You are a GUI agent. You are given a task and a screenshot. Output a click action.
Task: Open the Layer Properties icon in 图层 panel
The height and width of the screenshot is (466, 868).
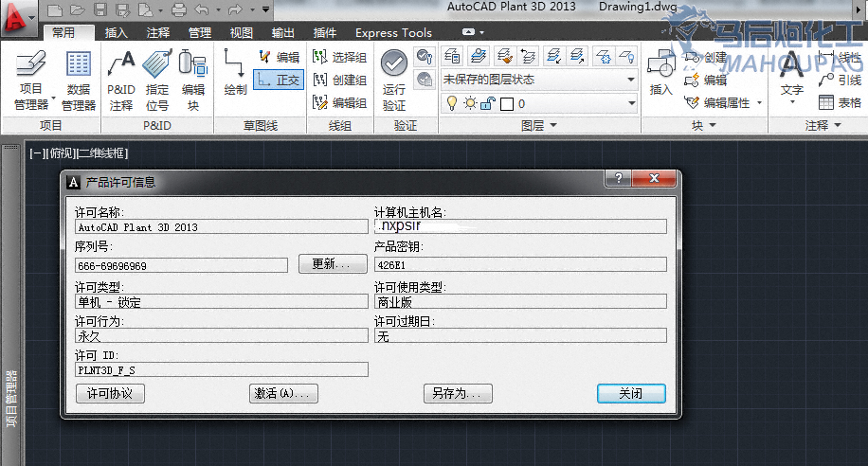click(x=452, y=56)
